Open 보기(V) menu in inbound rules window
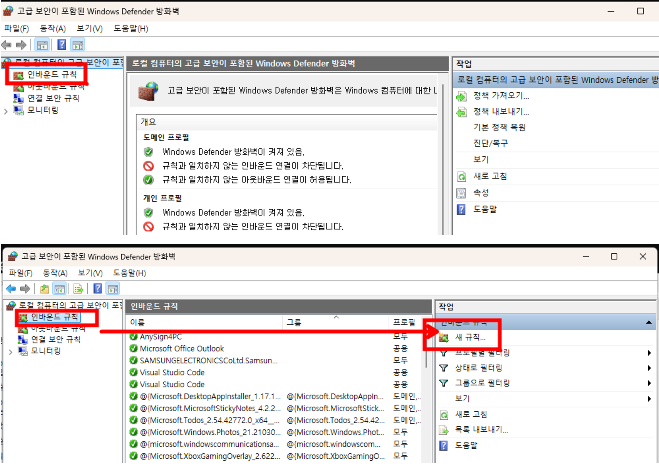 point(90,273)
